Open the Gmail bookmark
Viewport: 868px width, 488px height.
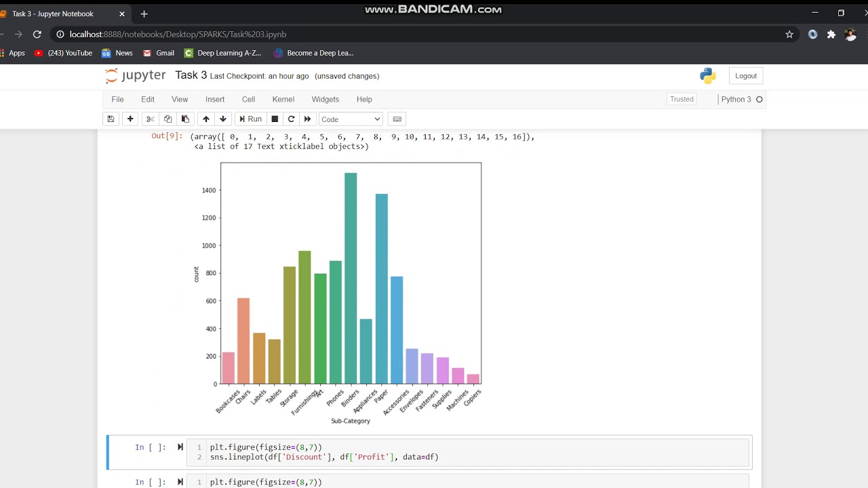pos(158,53)
